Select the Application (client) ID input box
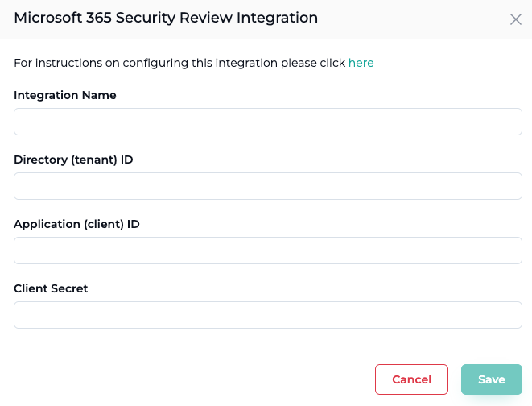The image size is (532, 406). coord(267,251)
